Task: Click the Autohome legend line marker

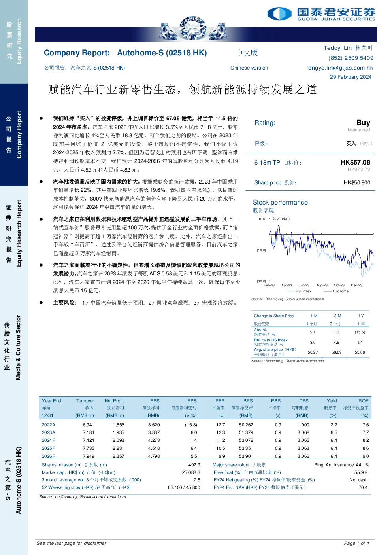Action: [x=327, y=291]
